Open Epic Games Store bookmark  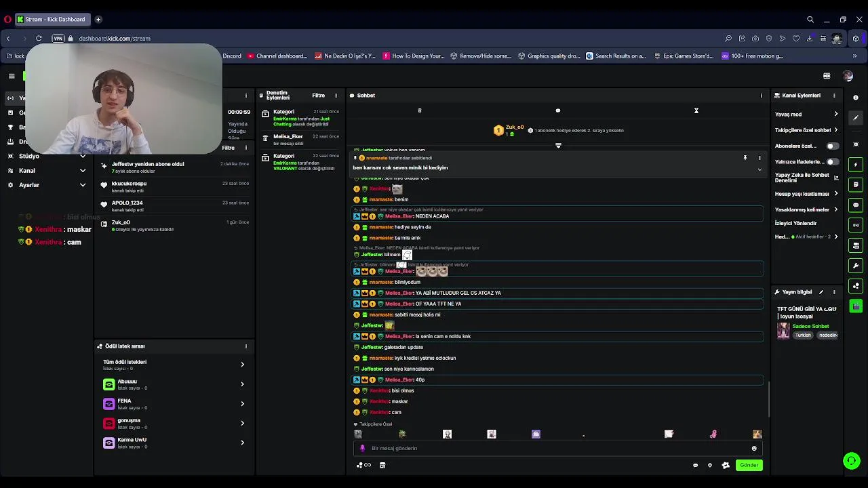coord(684,56)
